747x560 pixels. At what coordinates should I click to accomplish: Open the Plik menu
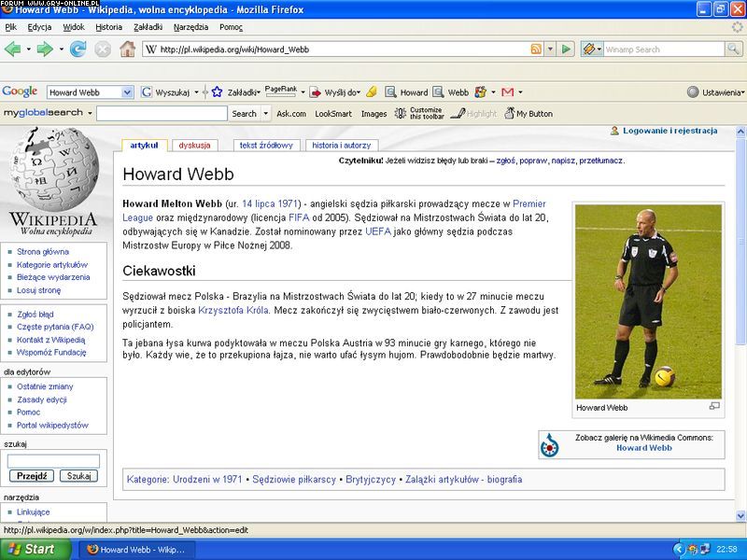click(11, 27)
